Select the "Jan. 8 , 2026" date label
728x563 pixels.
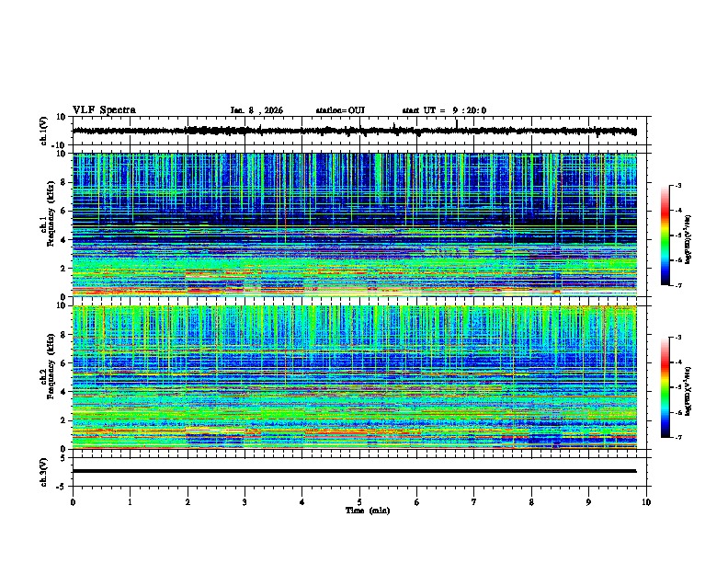point(256,110)
